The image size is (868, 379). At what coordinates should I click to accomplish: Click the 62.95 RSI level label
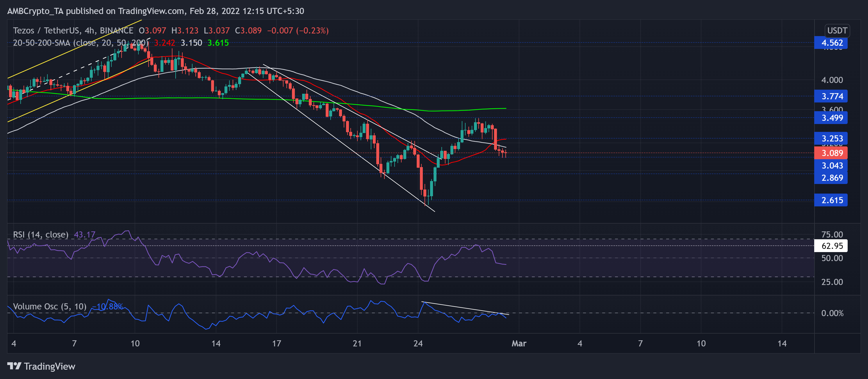click(x=831, y=246)
